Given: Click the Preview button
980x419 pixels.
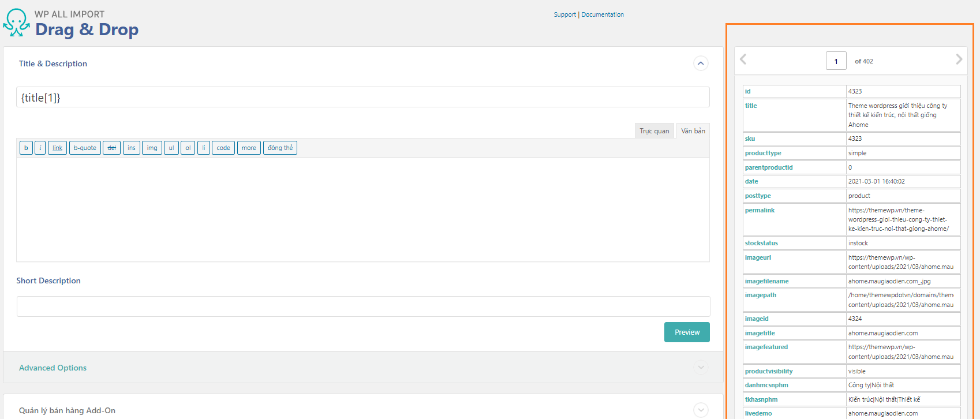Looking at the screenshot, I should [x=687, y=332].
